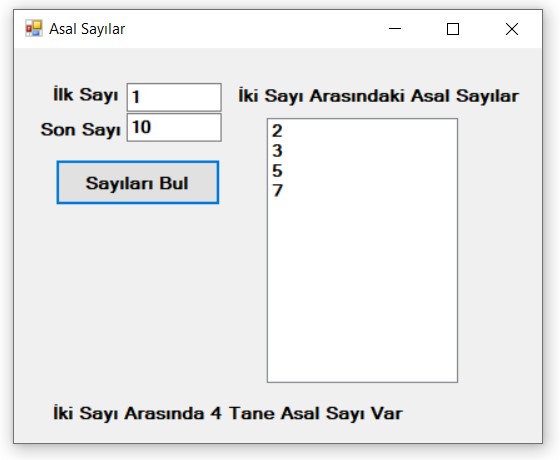Maximize the Asal Sayılar window
The height and width of the screenshot is (460, 560).
point(453,29)
